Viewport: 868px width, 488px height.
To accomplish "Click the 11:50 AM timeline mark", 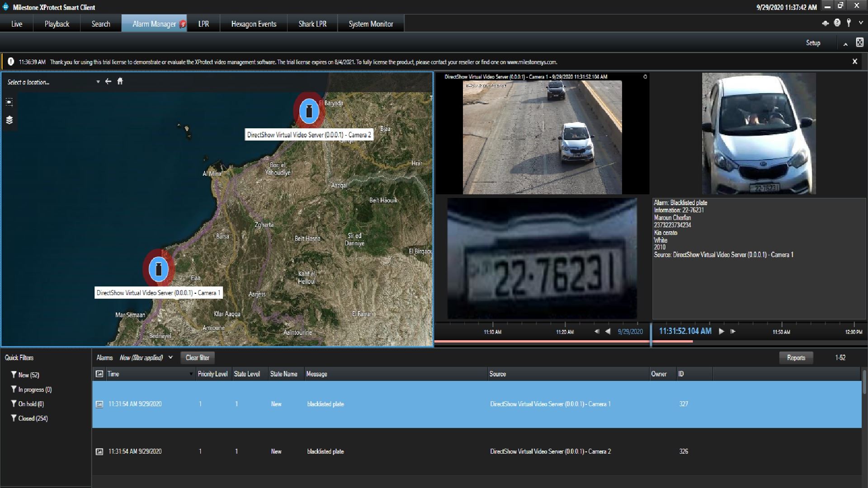I will tap(781, 332).
